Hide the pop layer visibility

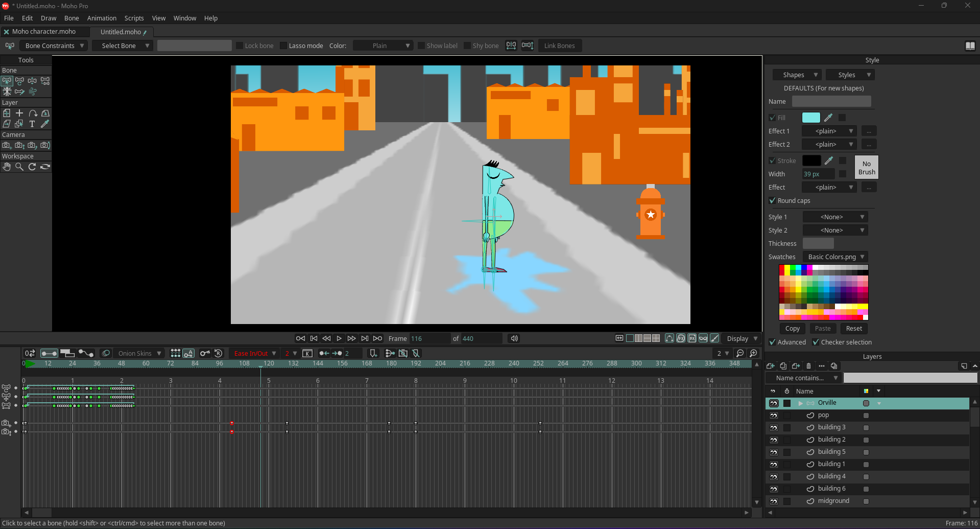774,416
